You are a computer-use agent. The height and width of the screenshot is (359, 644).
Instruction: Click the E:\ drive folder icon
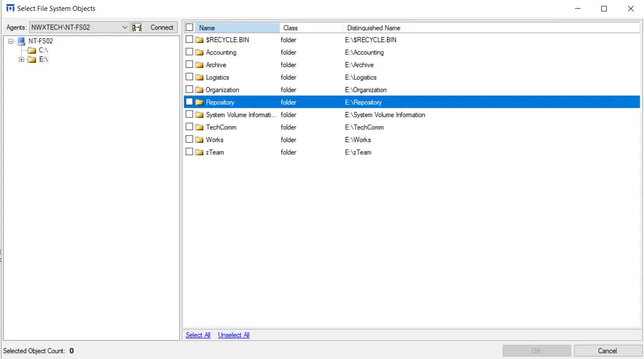[x=32, y=59]
